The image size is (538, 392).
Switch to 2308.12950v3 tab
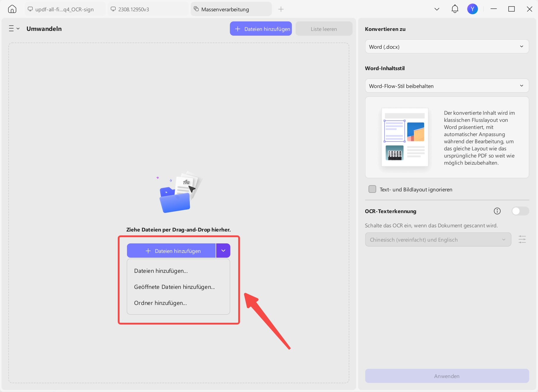(148, 9)
